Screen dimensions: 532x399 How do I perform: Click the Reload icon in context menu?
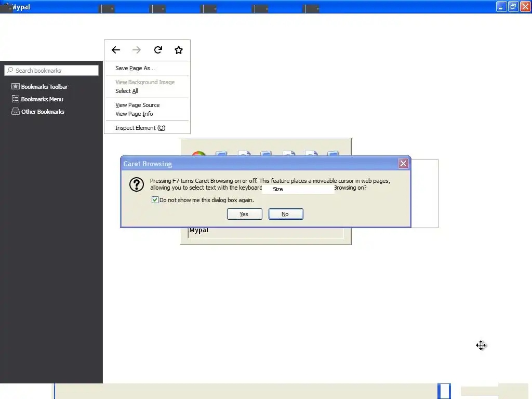coord(158,50)
